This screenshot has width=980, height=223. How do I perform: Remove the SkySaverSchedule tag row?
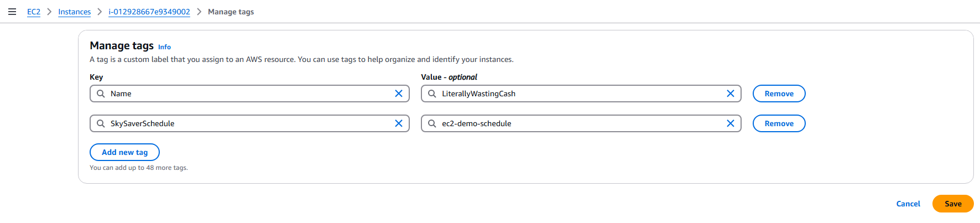[x=779, y=123]
